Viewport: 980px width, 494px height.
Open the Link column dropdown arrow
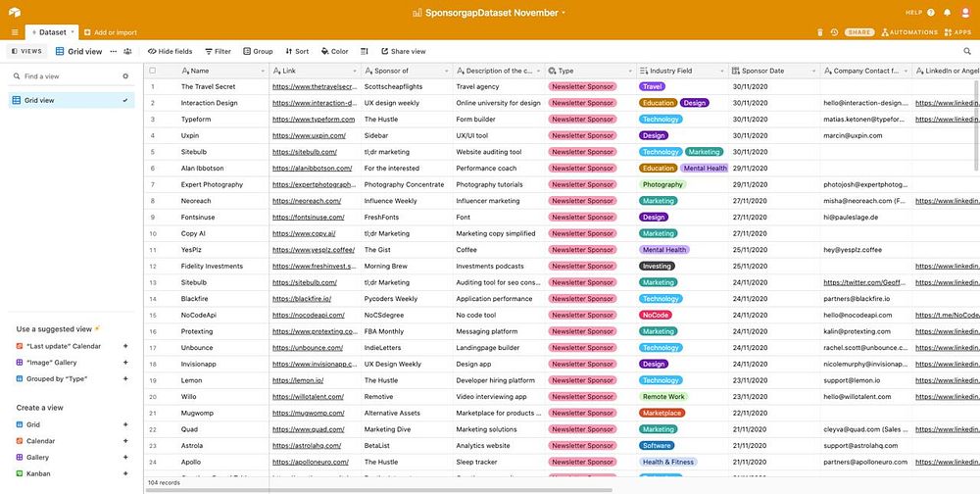pos(355,72)
